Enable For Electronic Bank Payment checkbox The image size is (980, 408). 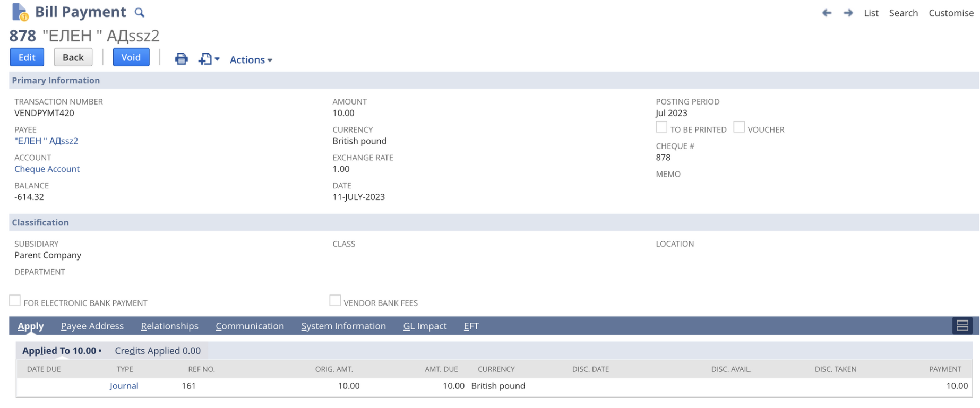pos(15,301)
